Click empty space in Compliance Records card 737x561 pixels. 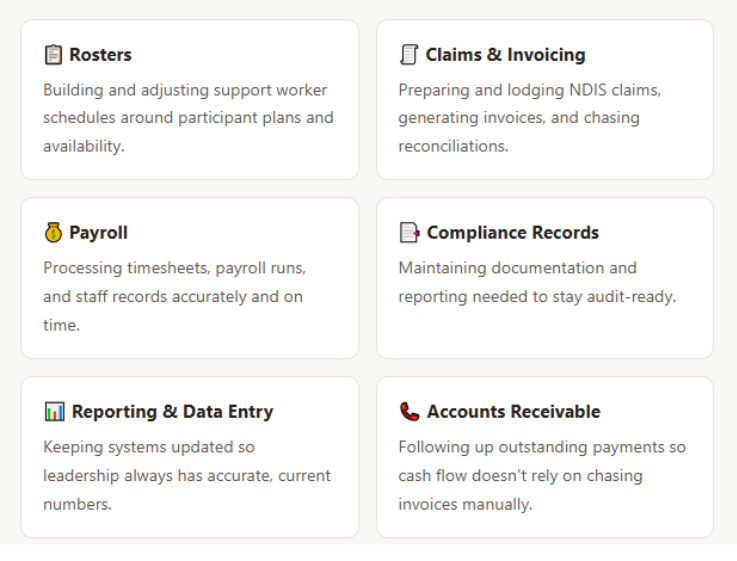click(x=545, y=334)
